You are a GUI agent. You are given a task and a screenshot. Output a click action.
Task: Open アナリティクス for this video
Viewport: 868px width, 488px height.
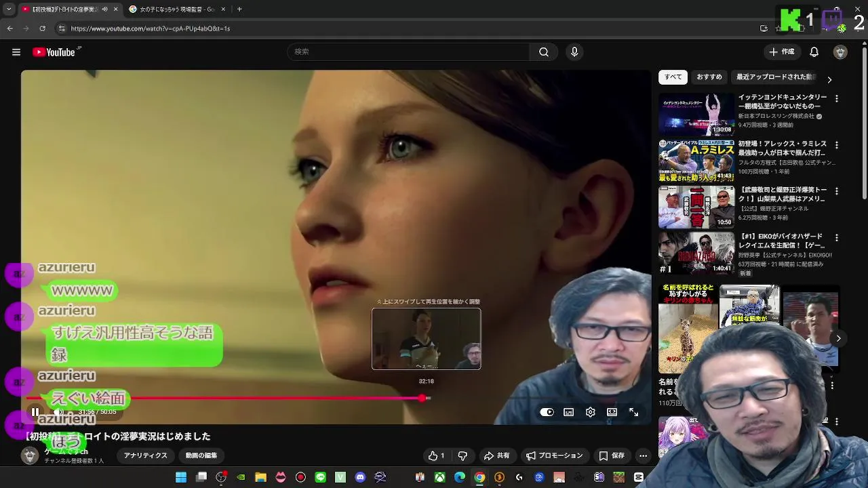point(145,456)
